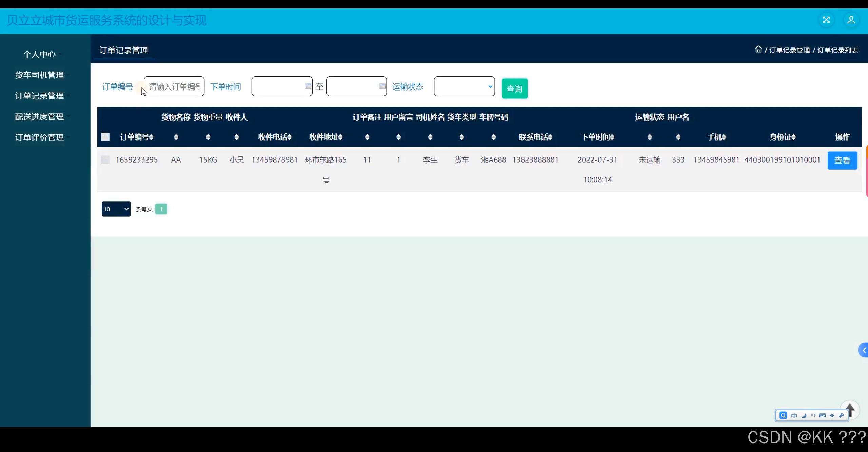Open calendar picker for end date
The height and width of the screenshot is (452, 868).
point(382,87)
